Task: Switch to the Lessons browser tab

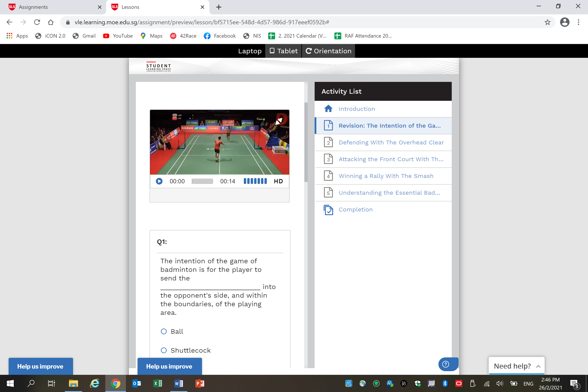Action: coord(158,7)
